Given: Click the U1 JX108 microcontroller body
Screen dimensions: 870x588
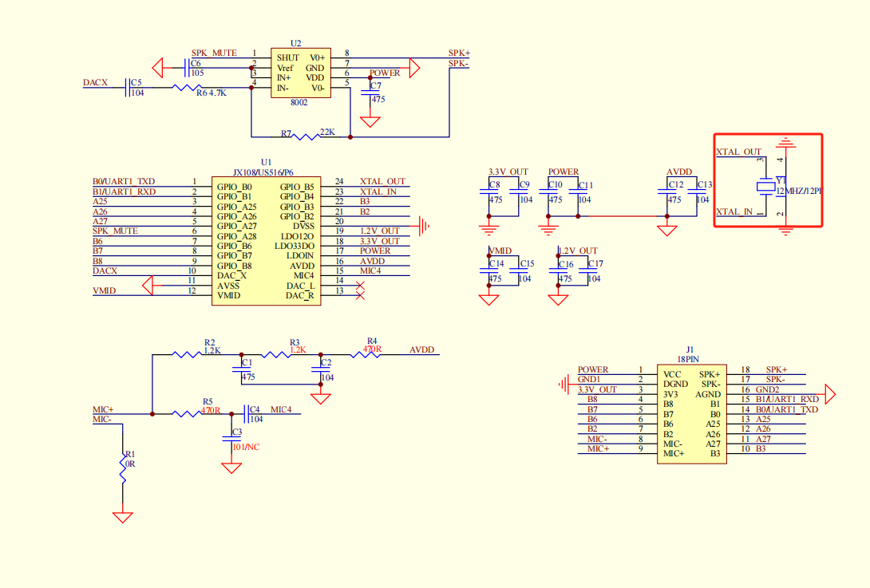Looking at the screenshot, I should (265, 241).
